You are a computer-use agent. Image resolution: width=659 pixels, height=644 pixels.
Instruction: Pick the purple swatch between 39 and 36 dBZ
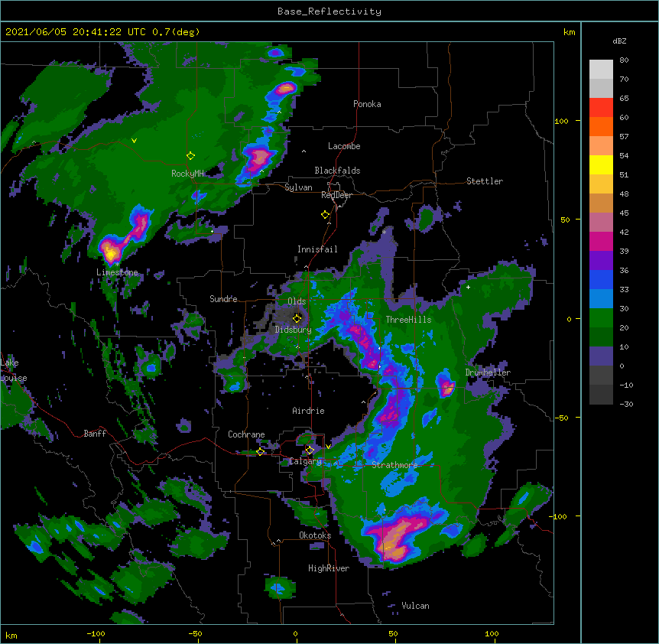601,261
